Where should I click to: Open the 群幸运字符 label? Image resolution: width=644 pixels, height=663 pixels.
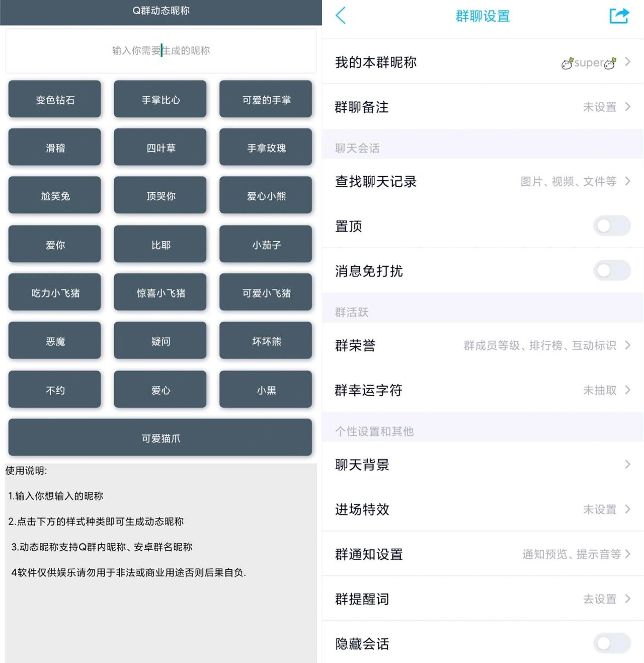click(x=369, y=390)
